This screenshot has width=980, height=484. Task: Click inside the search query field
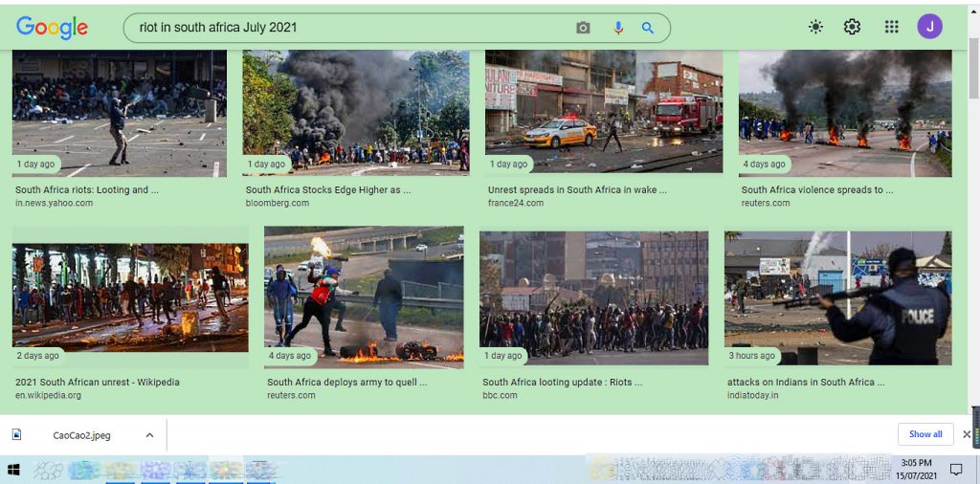(345, 28)
